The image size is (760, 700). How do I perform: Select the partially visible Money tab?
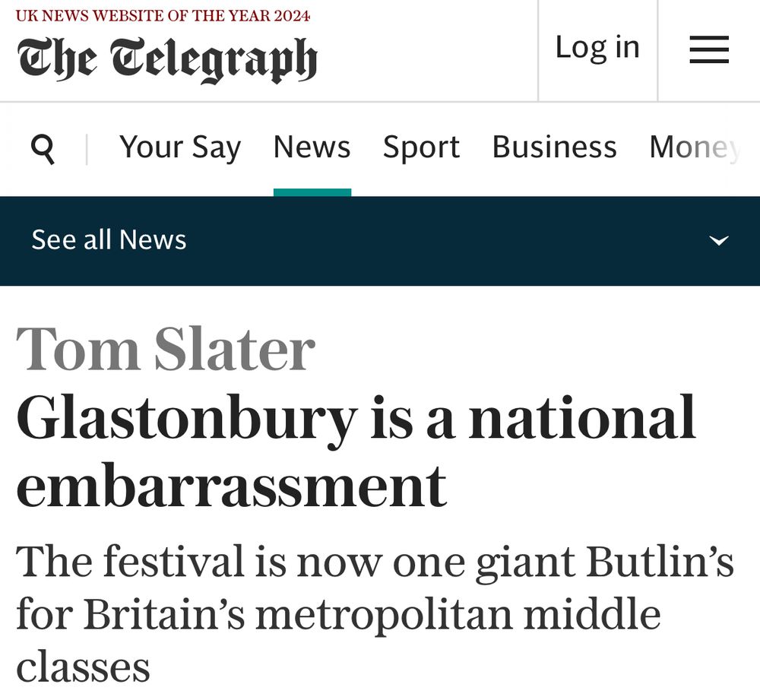[695, 147]
